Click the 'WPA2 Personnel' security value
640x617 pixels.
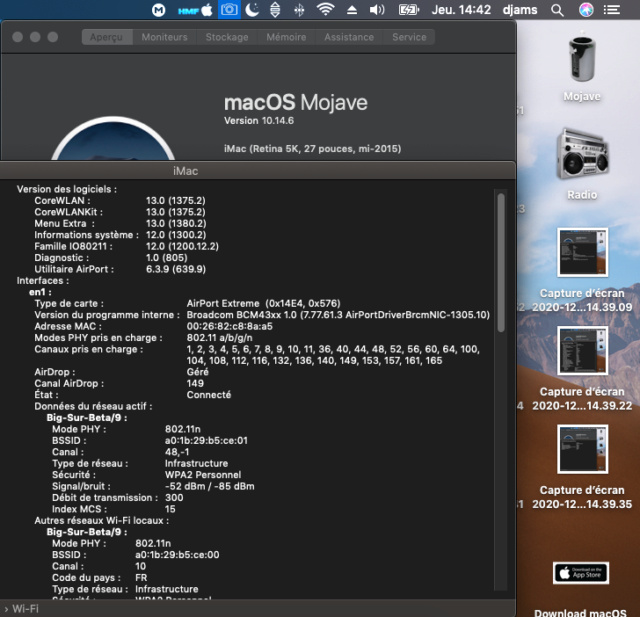pyautogui.click(x=203, y=475)
